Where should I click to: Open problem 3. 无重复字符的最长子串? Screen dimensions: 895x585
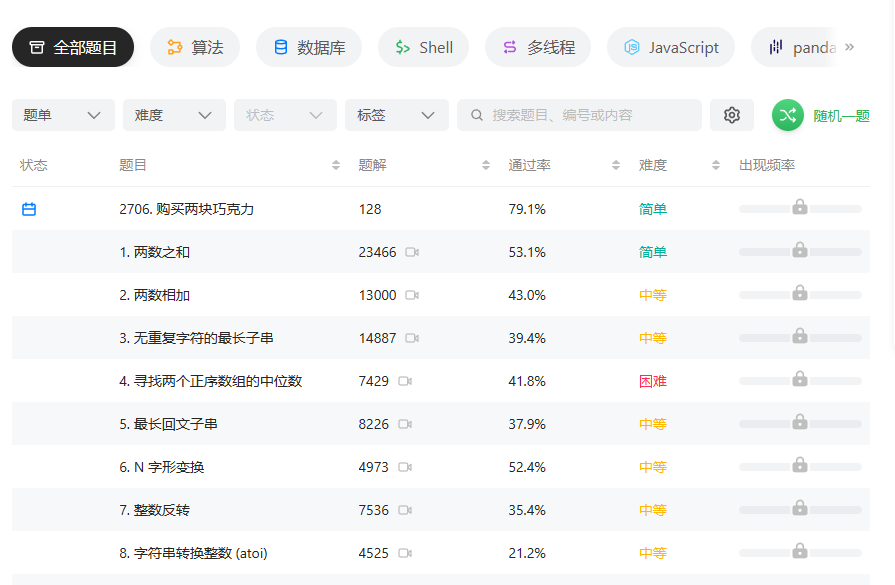[196, 338]
